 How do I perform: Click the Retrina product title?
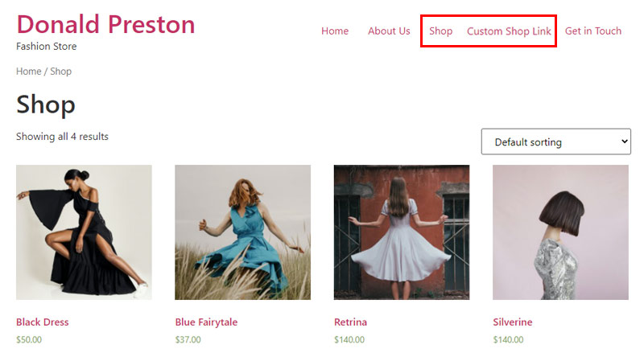[x=350, y=322]
